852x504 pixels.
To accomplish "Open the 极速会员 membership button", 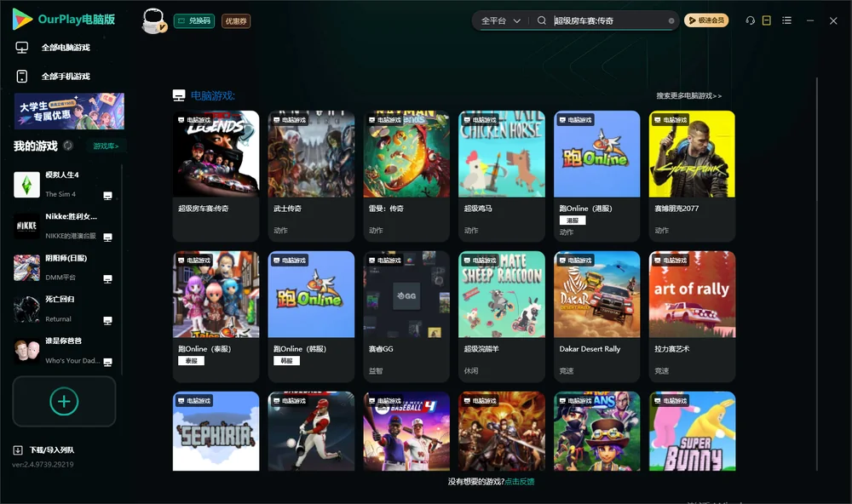I will tap(705, 20).
